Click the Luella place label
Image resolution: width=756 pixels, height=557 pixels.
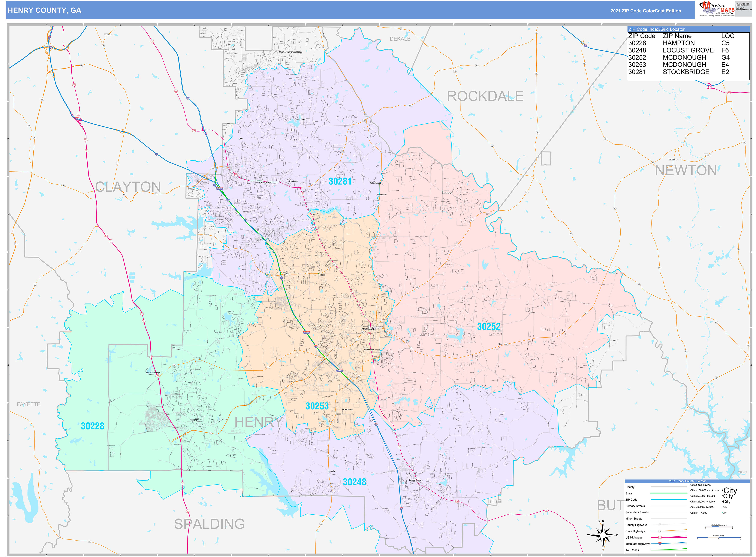pyautogui.click(x=332, y=471)
